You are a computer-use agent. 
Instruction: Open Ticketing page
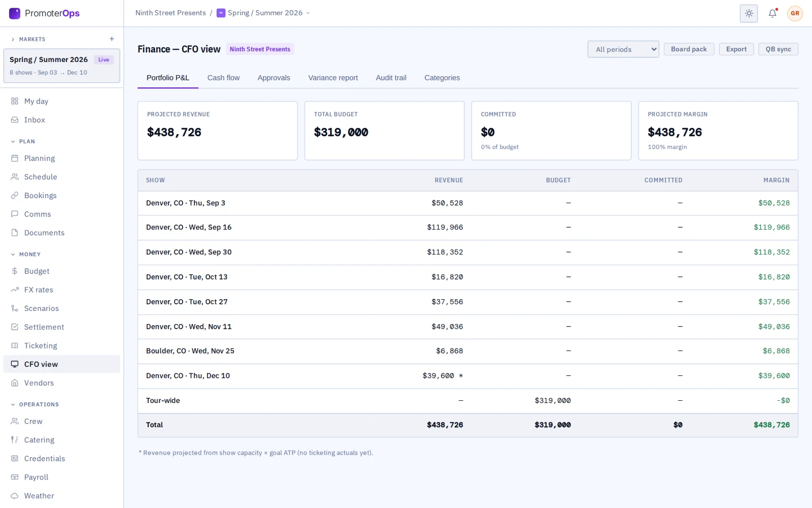pos(62,346)
